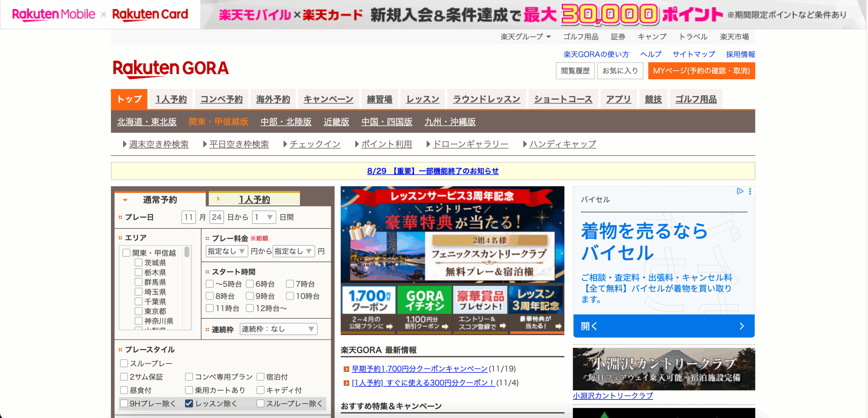Click orange arrow icon beside 早期予約 news
Viewport: 868px width, 418px height.
[346, 369]
